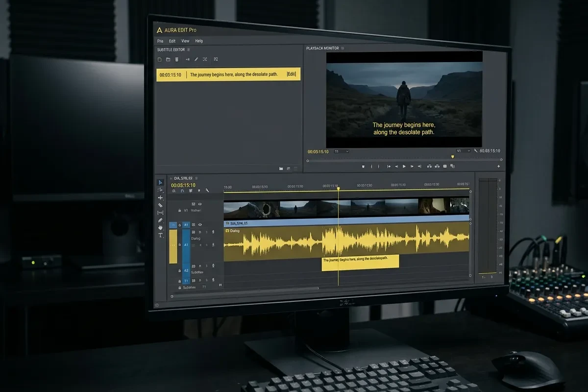
Task: Open the Edit menu
Action: click(x=172, y=41)
